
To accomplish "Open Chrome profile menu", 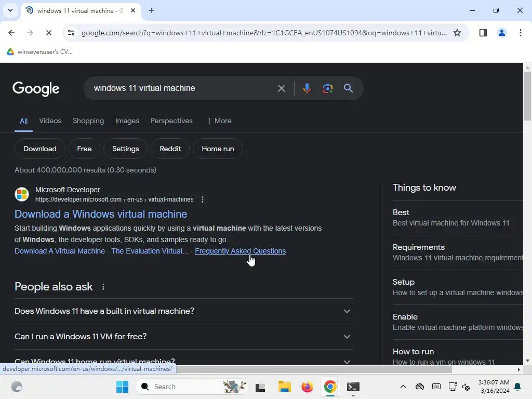I will pyautogui.click(x=501, y=33).
